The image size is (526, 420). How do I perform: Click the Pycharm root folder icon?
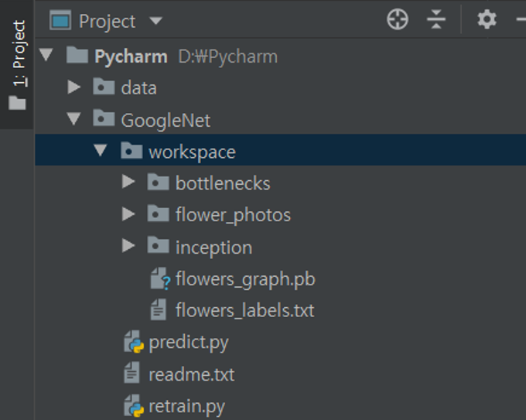(x=77, y=55)
